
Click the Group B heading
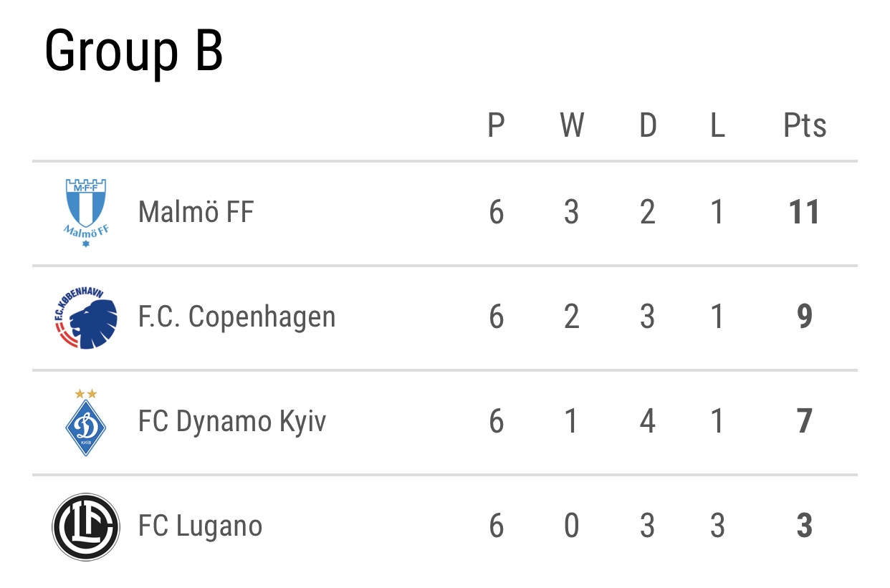pyautogui.click(x=134, y=52)
